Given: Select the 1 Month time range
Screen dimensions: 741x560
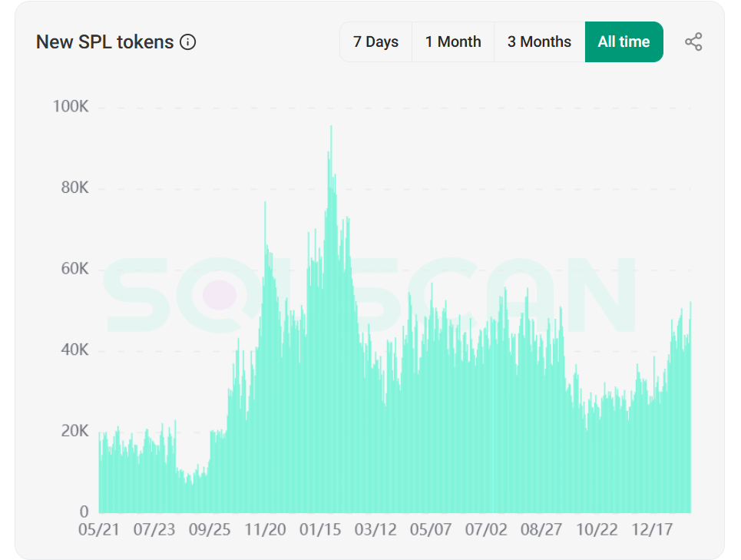Looking at the screenshot, I should pos(453,42).
